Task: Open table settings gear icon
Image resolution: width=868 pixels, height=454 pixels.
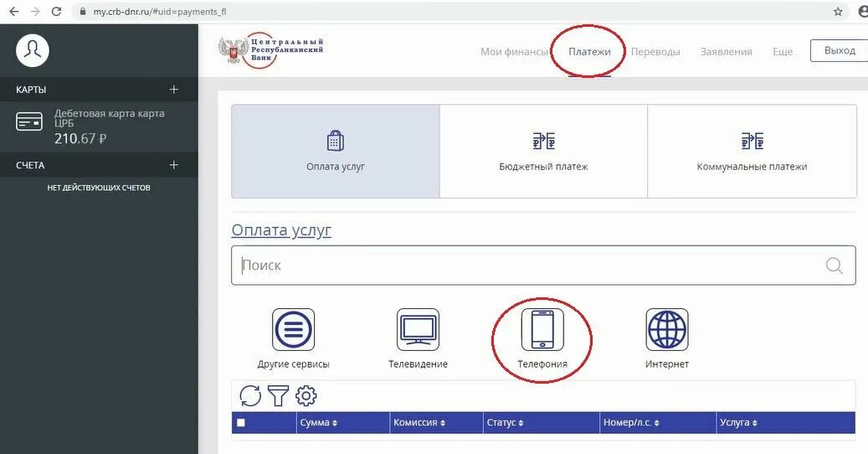Action: point(306,396)
